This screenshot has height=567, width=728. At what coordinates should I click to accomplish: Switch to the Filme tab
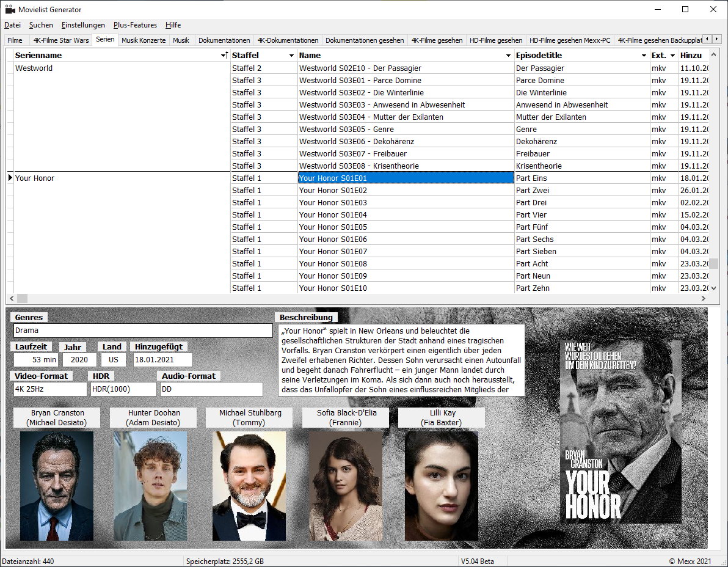pyautogui.click(x=15, y=40)
